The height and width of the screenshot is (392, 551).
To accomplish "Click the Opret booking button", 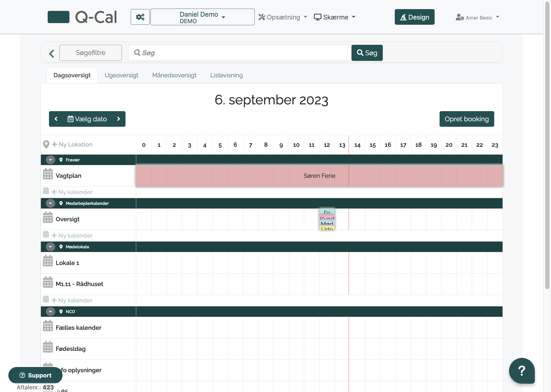I will tap(467, 119).
